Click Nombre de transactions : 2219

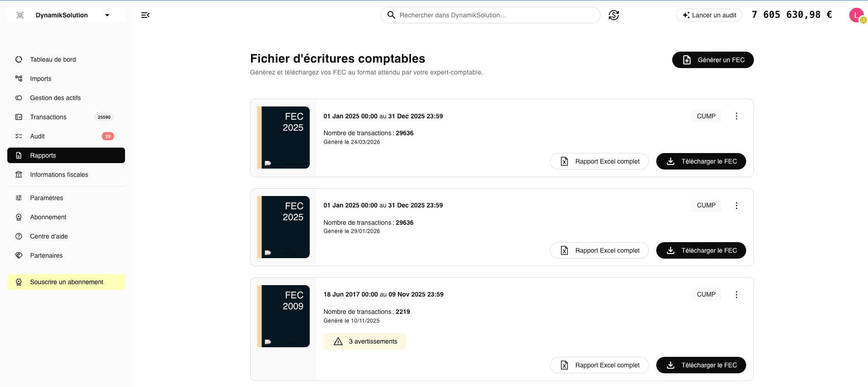(367, 312)
